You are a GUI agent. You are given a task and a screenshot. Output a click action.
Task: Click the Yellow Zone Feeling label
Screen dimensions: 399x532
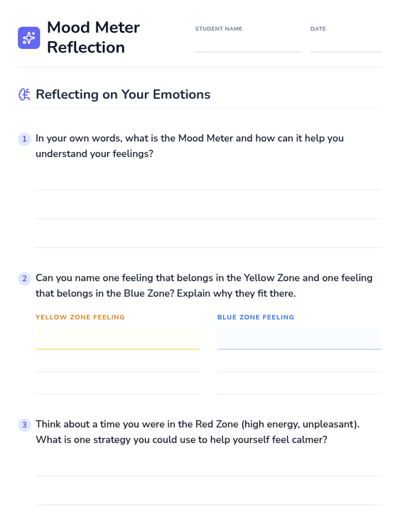coord(80,317)
